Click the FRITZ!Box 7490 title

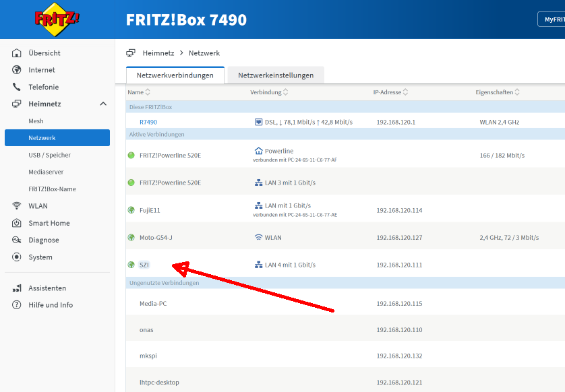coord(186,20)
